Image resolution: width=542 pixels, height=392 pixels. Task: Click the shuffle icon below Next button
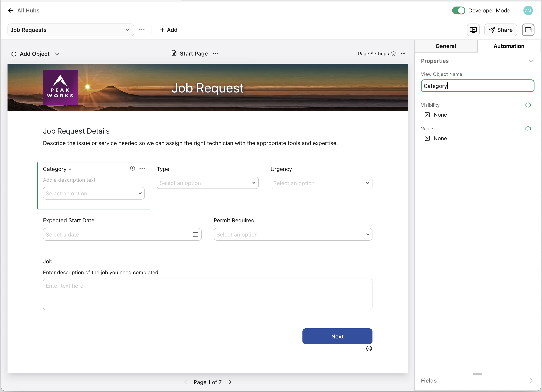(x=369, y=349)
